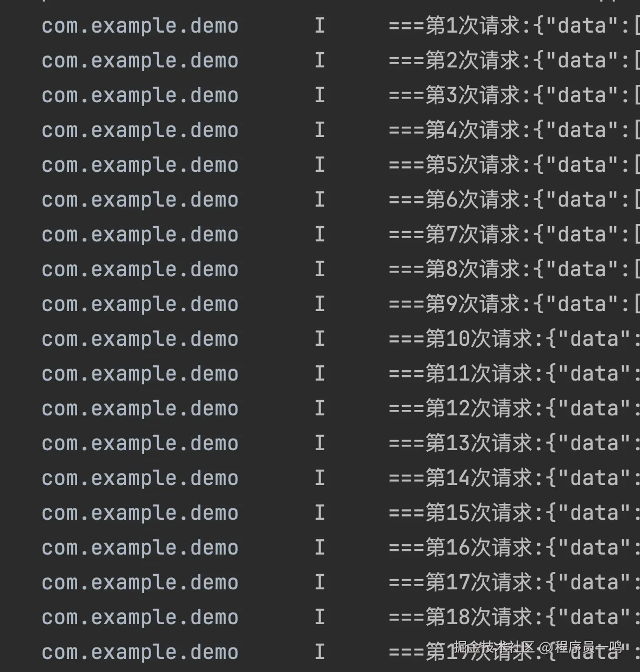Viewport: 640px width, 672px height.
Task: Click the @程序员一鸣 author watermark
Action: pyautogui.click(x=581, y=646)
